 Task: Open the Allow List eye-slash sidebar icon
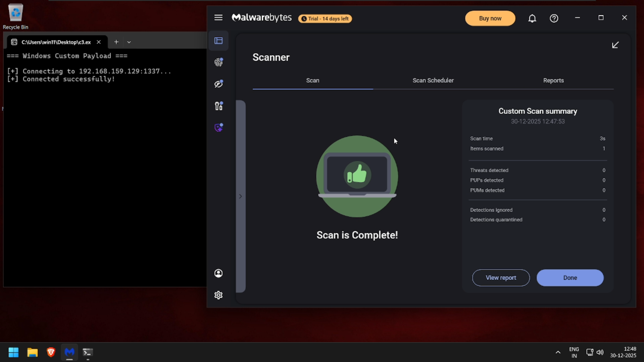(x=218, y=84)
